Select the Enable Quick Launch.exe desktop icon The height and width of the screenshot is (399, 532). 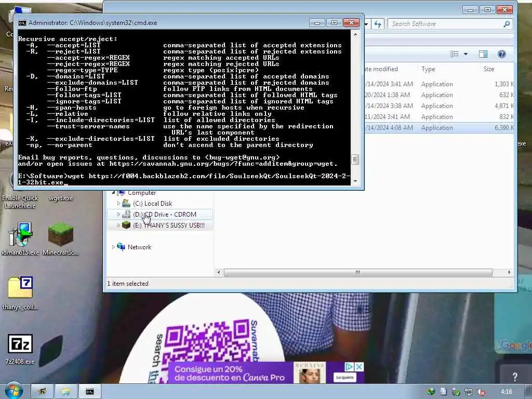coord(20,202)
